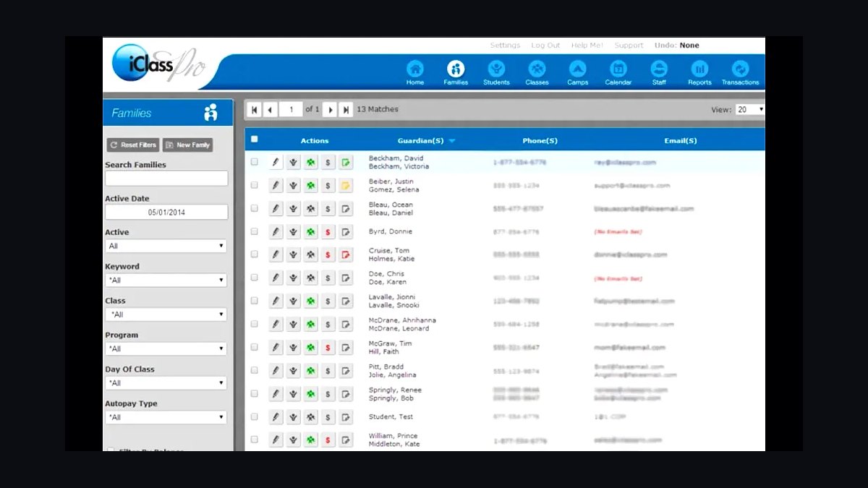This screenshot has width=868, height=488.
Task: Open the yellow note icon for Beiber, Justin
Action: point(346,186)
